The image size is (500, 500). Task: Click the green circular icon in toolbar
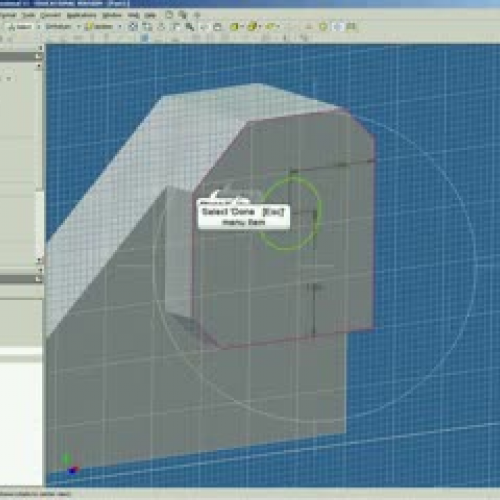pyautogui.click(x=323, y=26)
